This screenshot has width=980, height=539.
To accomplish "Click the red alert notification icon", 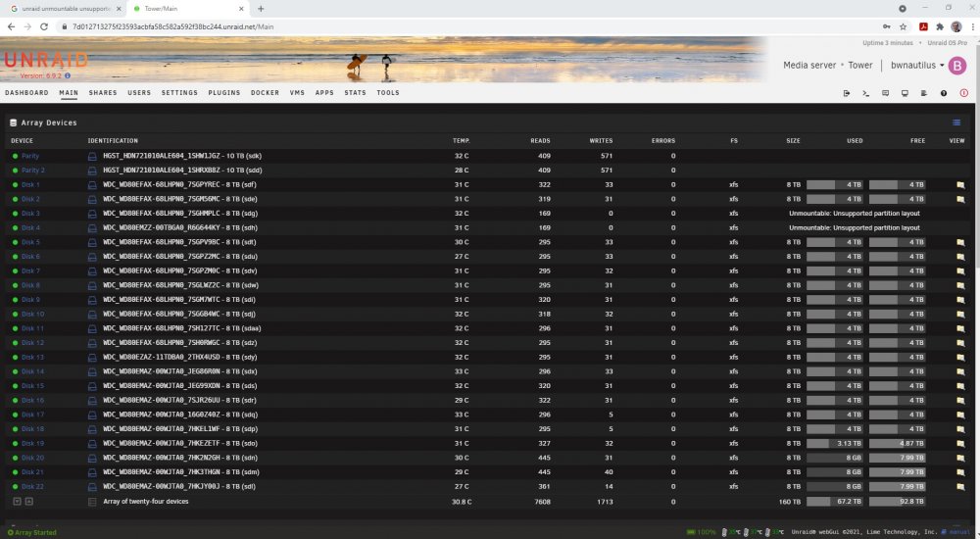I will (x=963, y=93).
